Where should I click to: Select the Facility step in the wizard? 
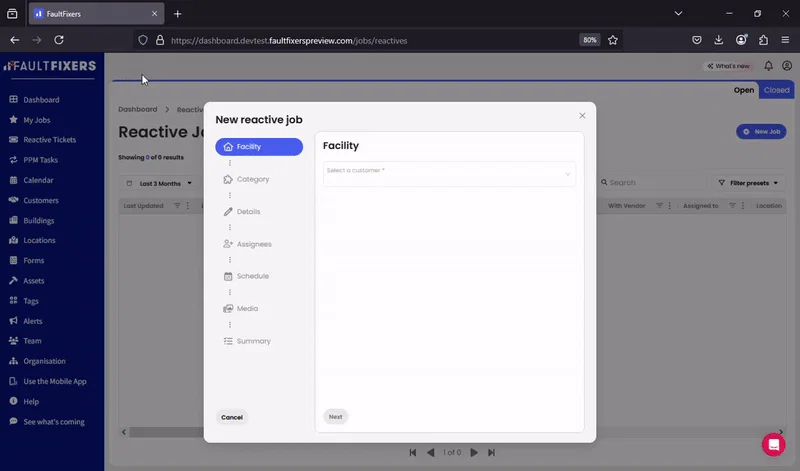pos(259,146)
